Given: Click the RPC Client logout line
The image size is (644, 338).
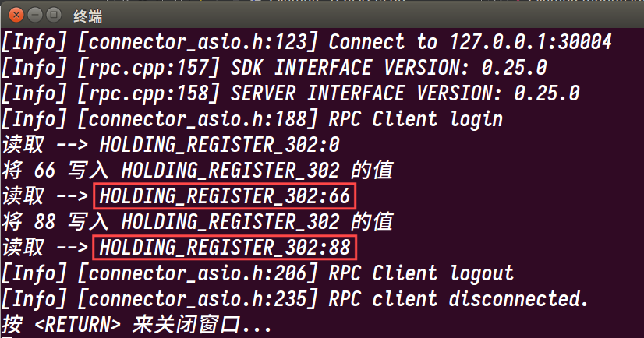Looking at the screenshot, I should (x=257, y=273).
